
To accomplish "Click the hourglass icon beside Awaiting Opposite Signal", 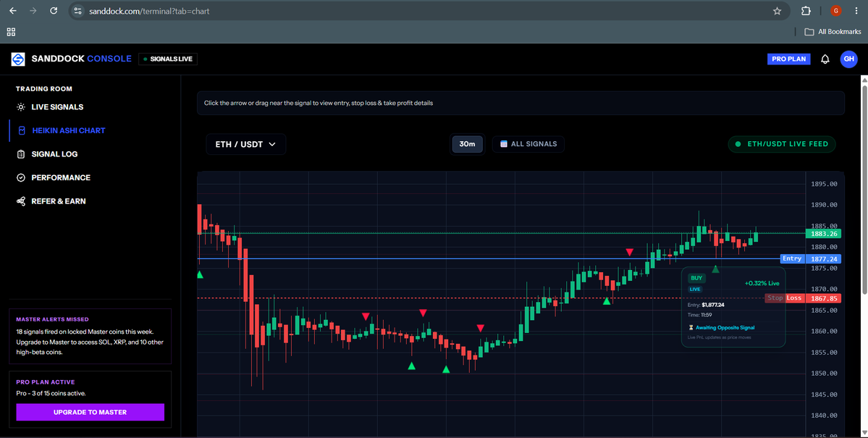I will coord(691,328).
